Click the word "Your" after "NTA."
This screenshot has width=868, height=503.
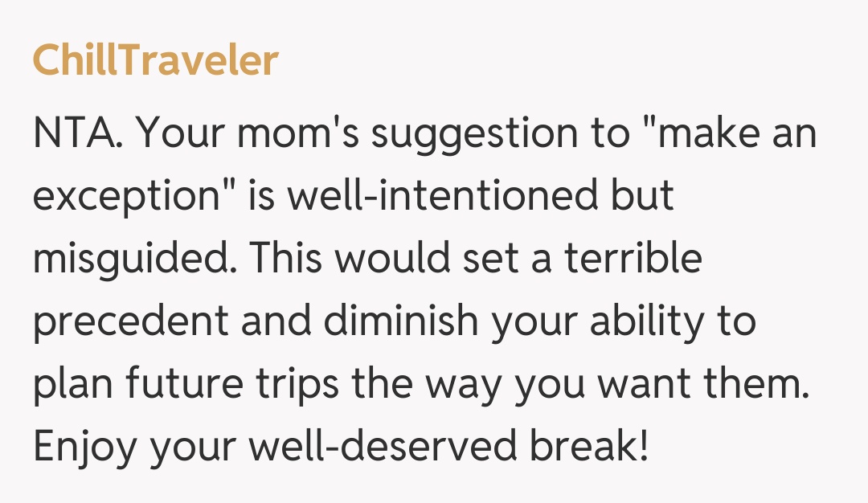pos(181,133)
